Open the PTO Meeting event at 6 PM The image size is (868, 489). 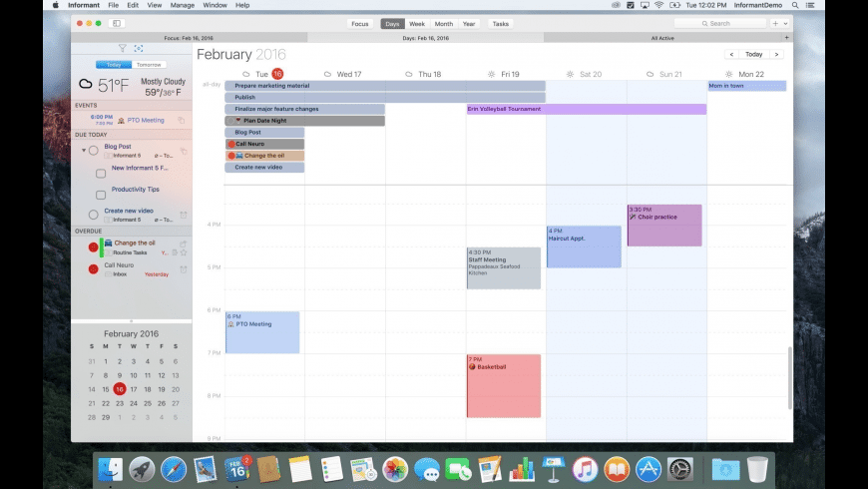[x=262, y=332]
